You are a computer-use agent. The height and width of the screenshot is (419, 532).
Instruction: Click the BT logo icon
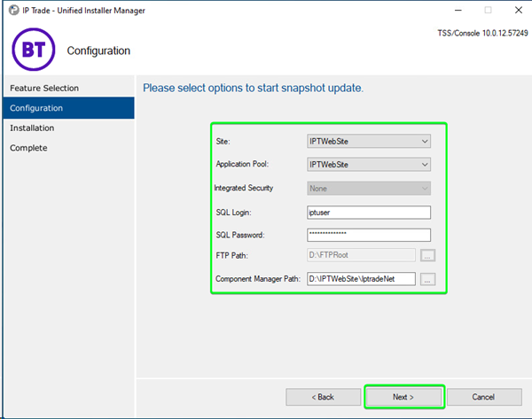tap(34, 50)
